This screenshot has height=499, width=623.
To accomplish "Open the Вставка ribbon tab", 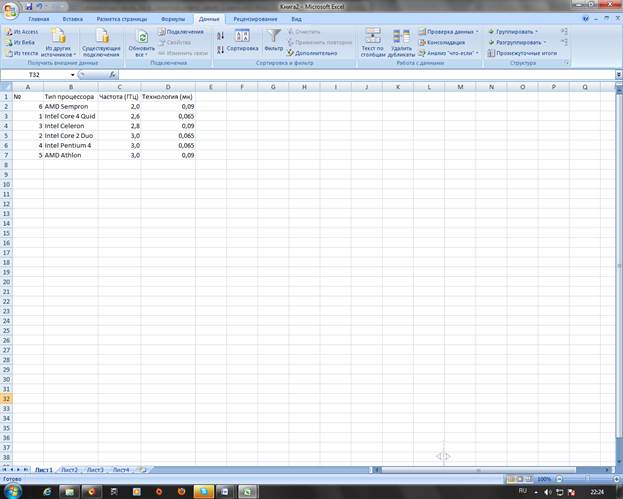I will pyautogui.click(x=73, y=19).
